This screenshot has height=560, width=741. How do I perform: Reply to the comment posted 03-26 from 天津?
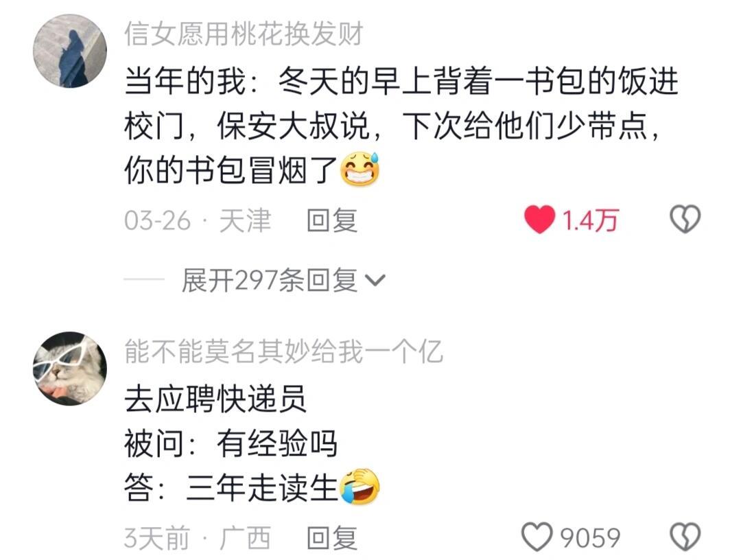(x=332, y=221)
